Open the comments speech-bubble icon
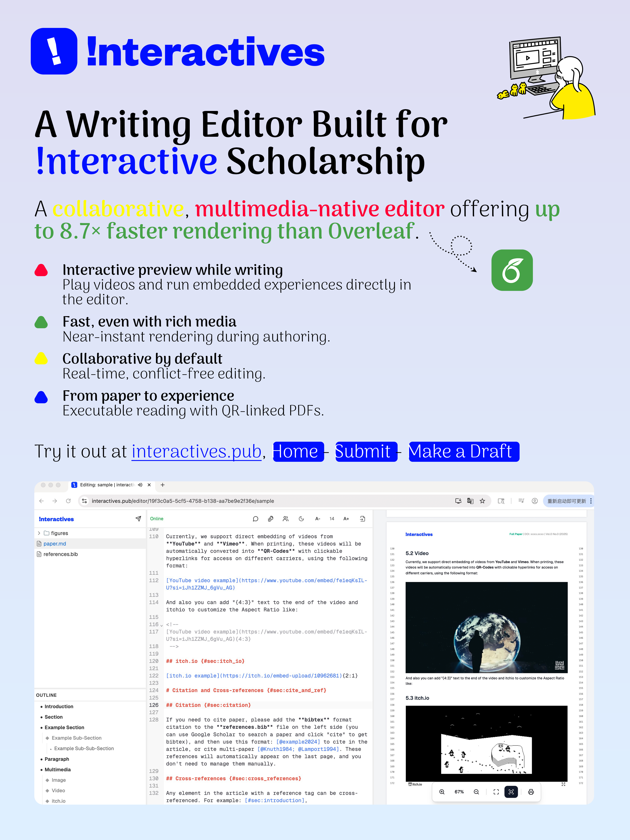This screenshot has height=840, width=630. coord(256,519)
